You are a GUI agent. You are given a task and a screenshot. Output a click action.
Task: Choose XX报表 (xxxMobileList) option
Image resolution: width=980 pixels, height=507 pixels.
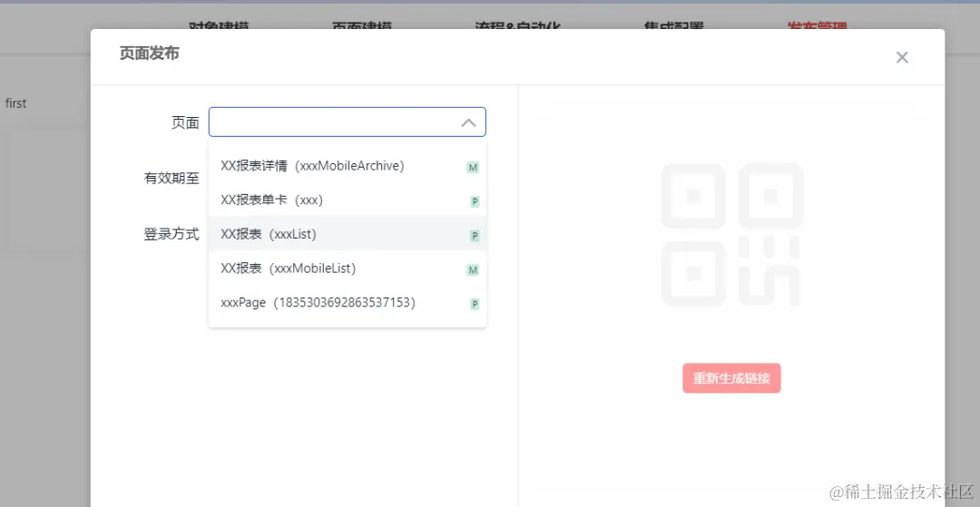(x=347, y=268)
